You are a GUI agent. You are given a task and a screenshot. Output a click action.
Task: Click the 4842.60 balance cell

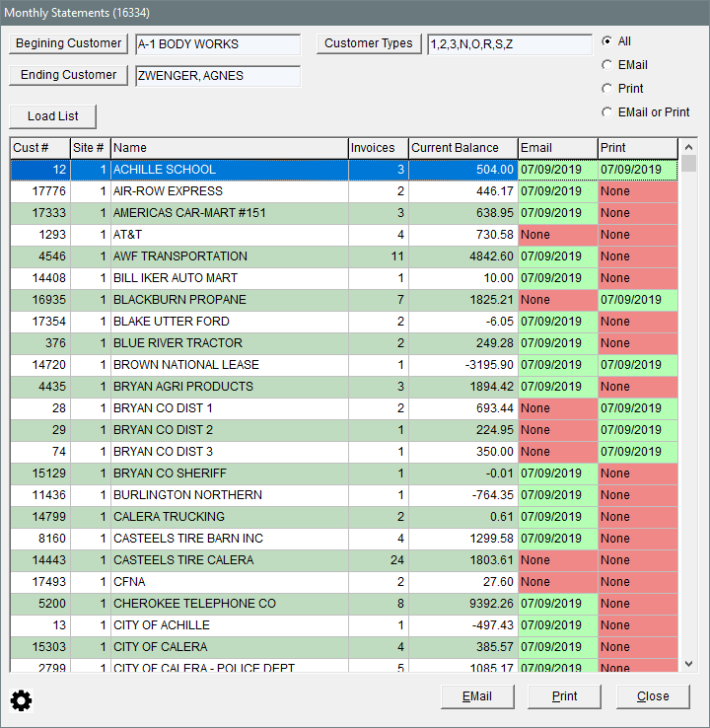(463, 256)
